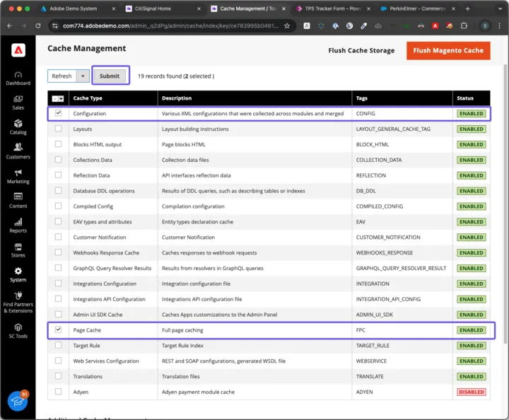Open the Sales menu in sidebar
This screenshot has width=509, height=420.
[18, 103]
